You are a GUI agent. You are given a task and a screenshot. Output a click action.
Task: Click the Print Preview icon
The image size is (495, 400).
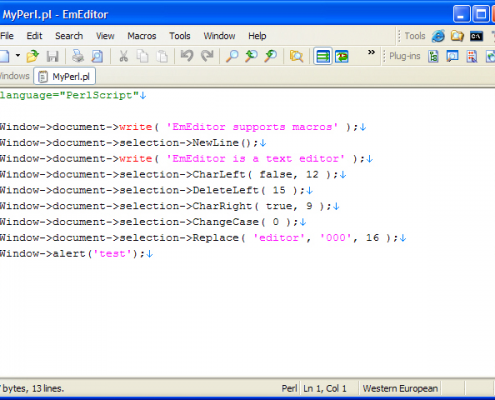(97, 56)
